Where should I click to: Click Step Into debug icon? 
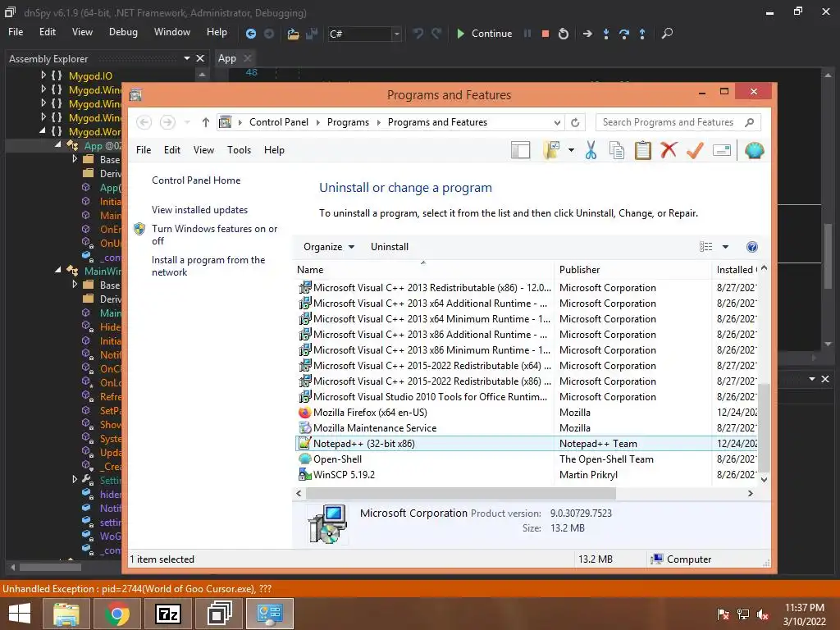tap(606, 33)
